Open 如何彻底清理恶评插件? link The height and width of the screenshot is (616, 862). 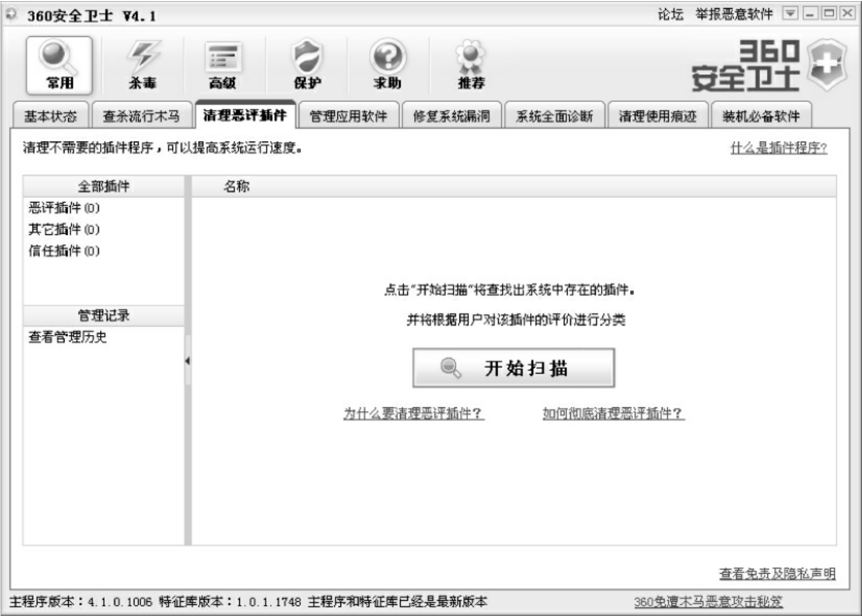pos(614,414)
